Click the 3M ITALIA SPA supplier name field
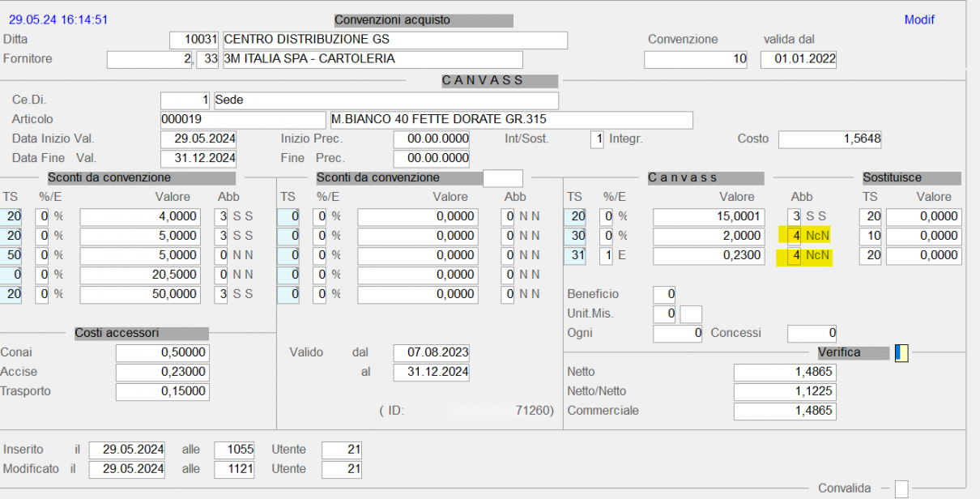 tap(372, 59)
